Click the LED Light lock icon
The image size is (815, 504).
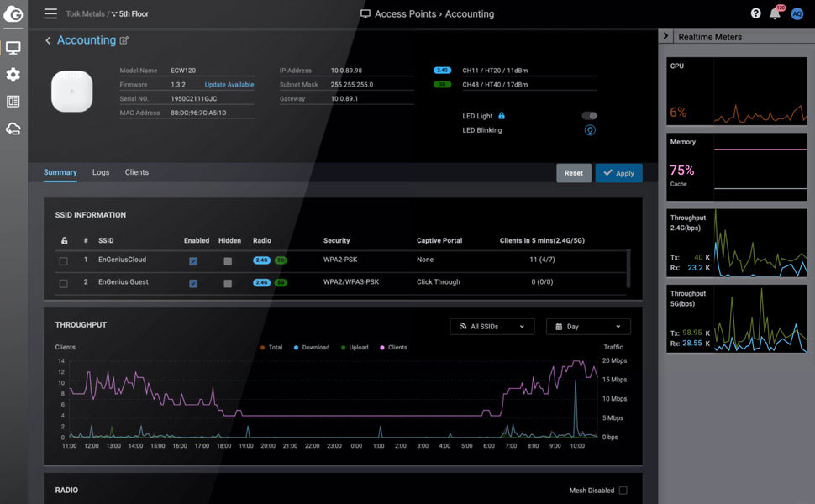(502, 116)
